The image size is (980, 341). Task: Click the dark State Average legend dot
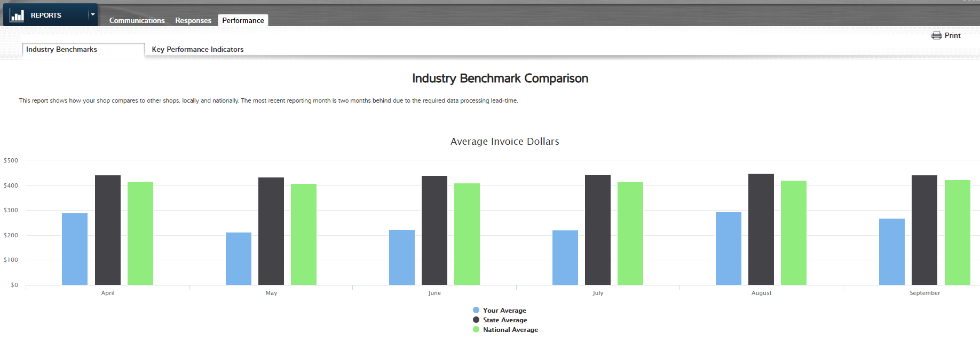[x=476, y=320]
